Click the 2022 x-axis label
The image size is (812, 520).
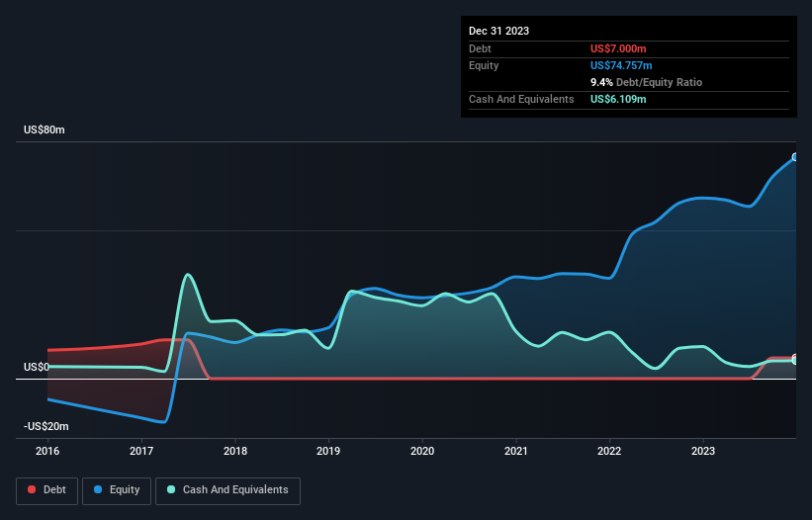tap(609, 451)
